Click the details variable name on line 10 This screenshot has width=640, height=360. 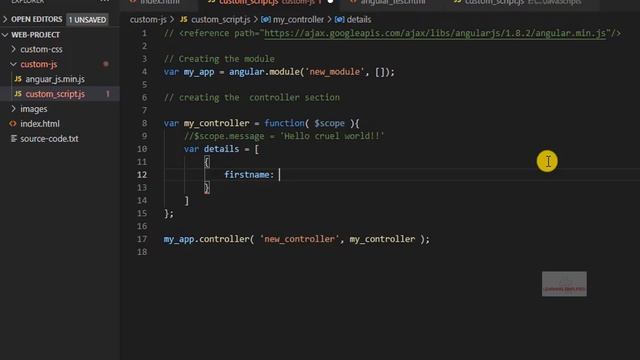coord(221,149)
